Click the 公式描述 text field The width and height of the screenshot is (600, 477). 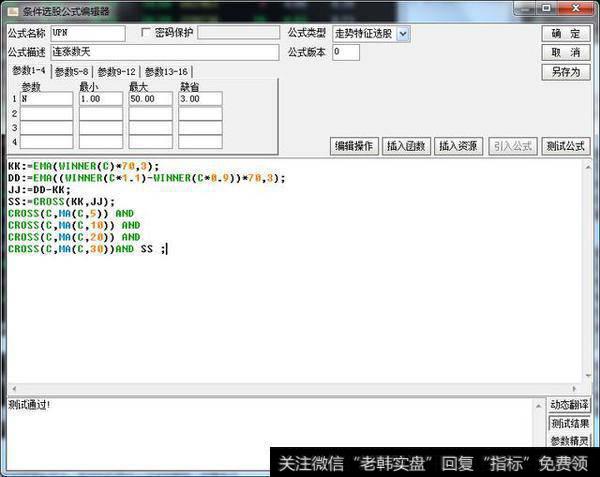click(165, 52)
